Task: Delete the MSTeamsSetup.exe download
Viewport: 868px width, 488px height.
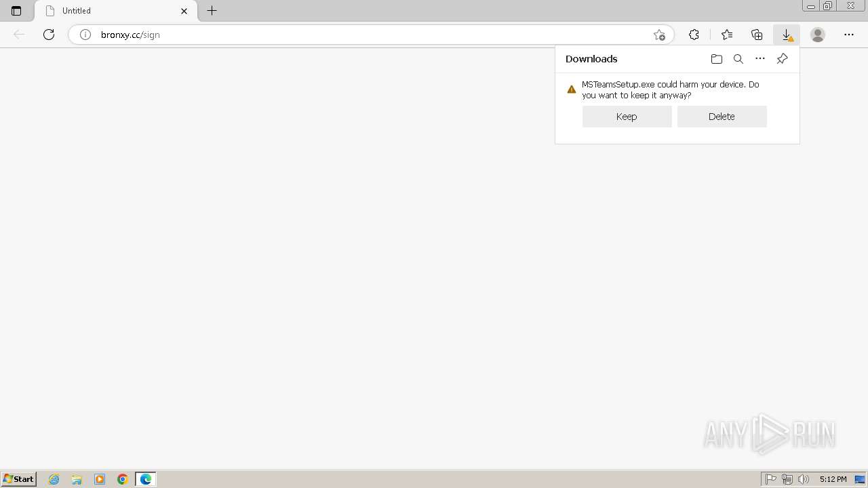Action: coord(722,117)
